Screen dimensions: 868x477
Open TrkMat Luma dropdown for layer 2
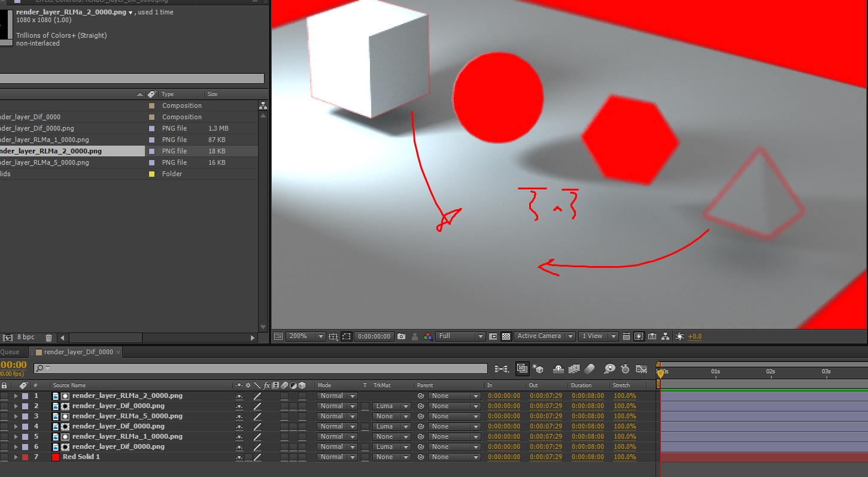[x=391, y=406]
